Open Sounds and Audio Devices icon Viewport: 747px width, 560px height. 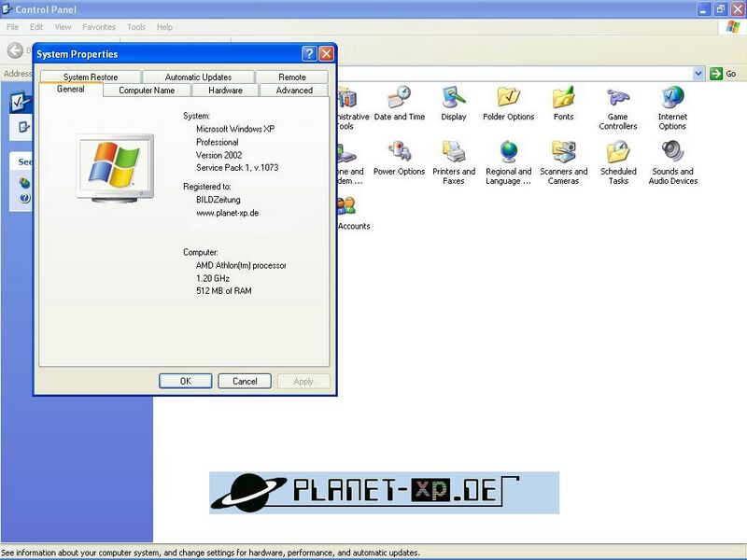pos(672,162)
